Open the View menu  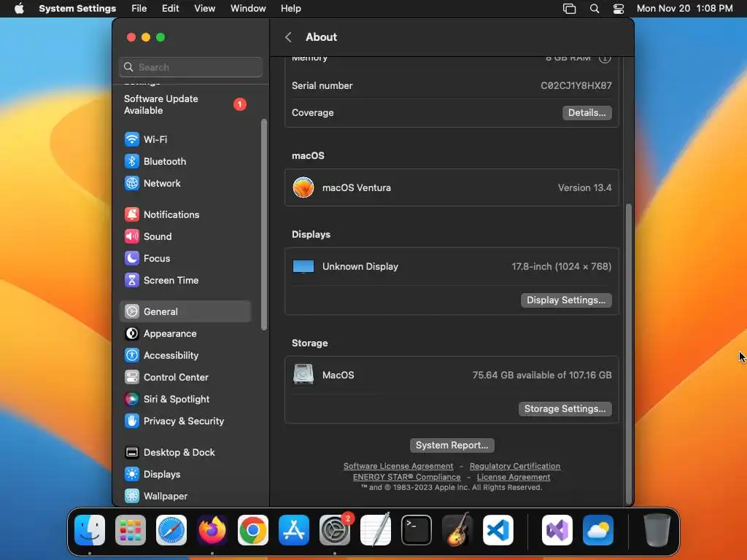[x=205, y=9]
